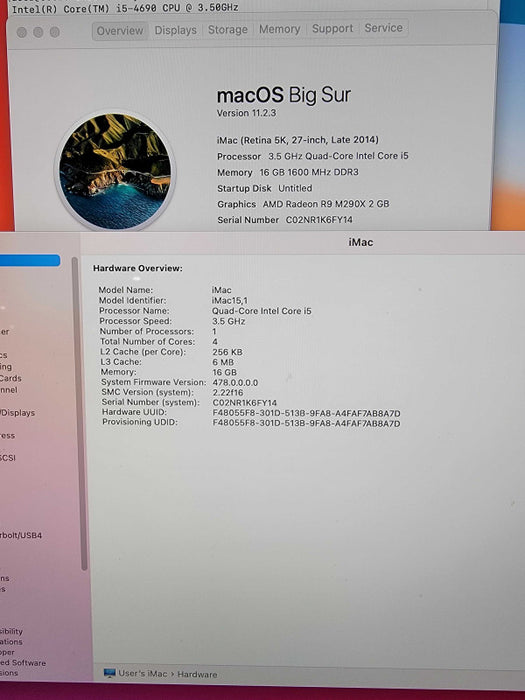Click the Serial Number (system) value

pyautogui.click(x=245, y=403)
